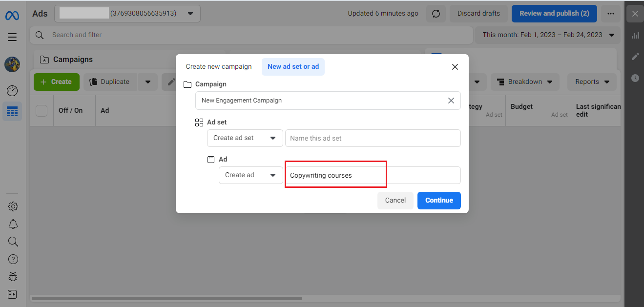
Task: Open the hamburger menu in sidebar
Action: coord(12,37)
